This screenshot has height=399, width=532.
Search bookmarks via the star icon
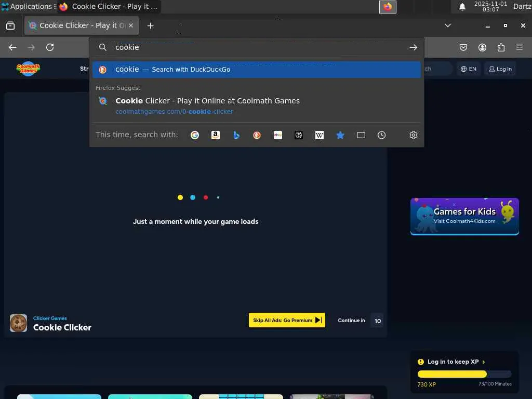340,135
